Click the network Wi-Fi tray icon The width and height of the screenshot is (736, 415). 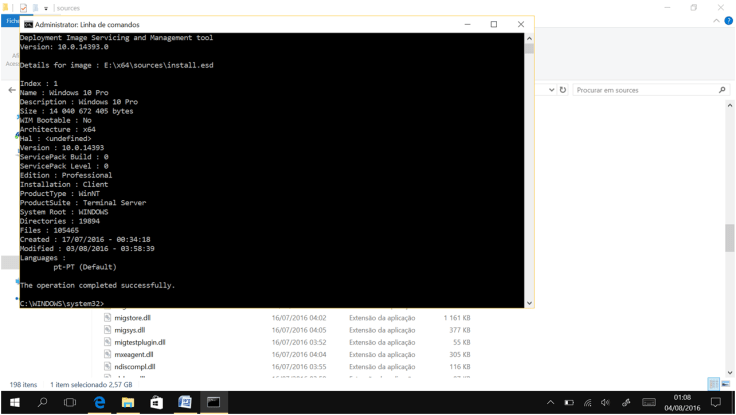click(x=587, y=402)
